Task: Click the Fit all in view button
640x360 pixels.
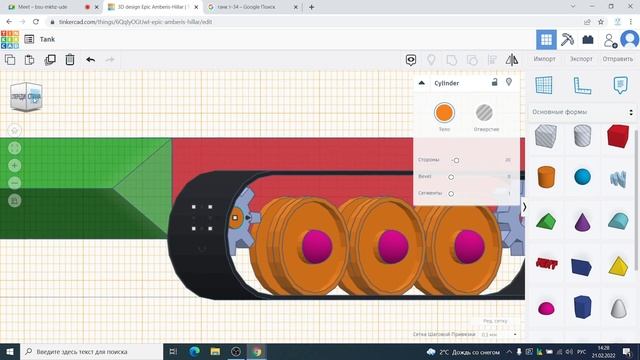Action: point(14,148)
